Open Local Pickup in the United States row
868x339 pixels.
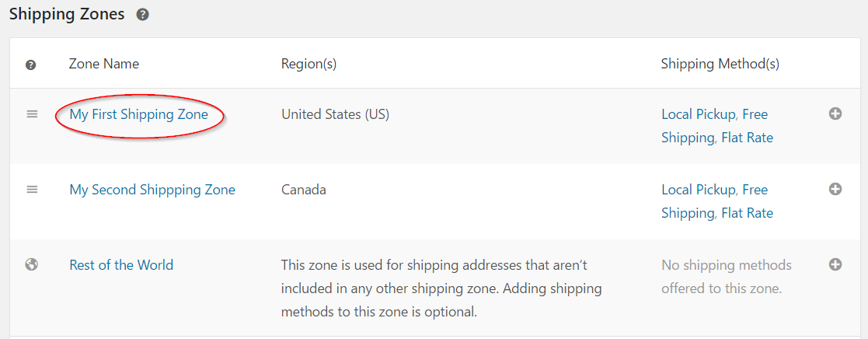click(x=699, y=114)
